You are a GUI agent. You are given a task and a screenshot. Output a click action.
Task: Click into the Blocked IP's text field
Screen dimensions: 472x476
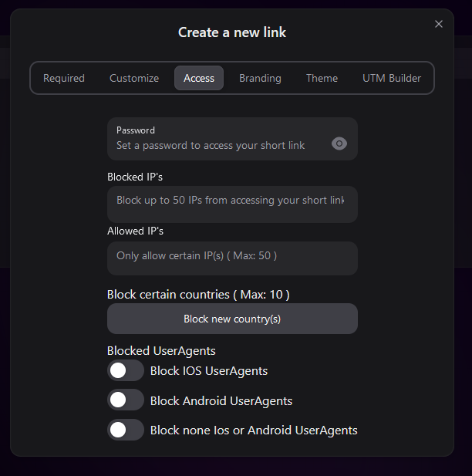(231, 201)
